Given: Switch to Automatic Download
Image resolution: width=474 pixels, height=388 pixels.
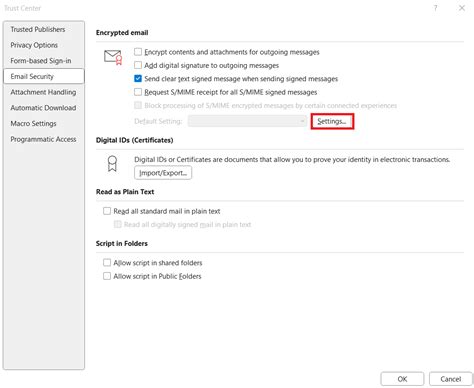Looking at the screenshot, I should click(43, 108).
